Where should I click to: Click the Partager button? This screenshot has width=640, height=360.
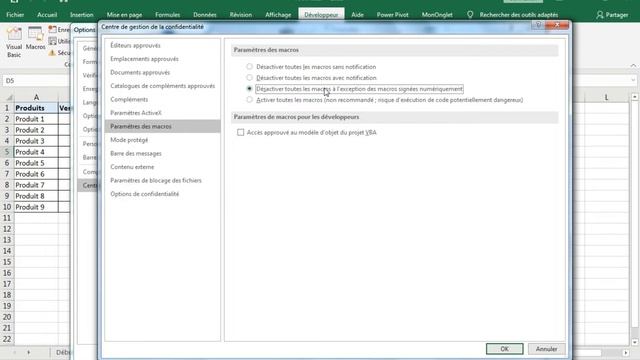click(x=612, y=15)
